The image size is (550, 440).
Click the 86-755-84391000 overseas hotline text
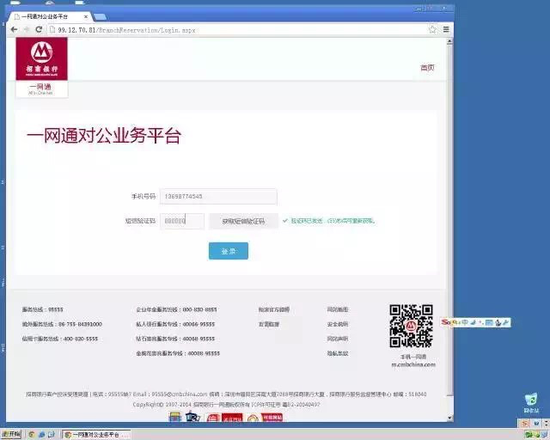62,324
